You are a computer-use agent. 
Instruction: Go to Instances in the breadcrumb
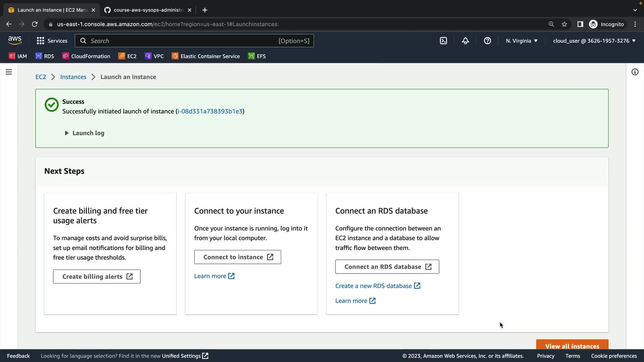(x=73, y=77)
